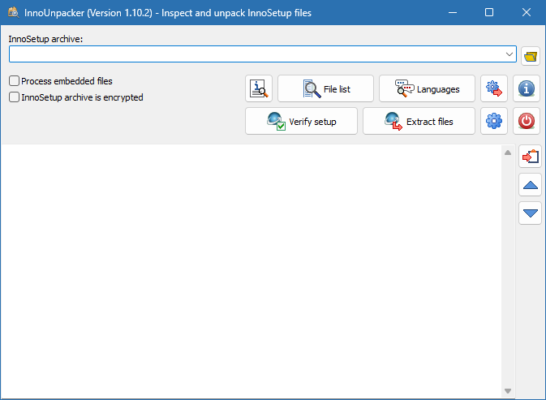
Task: Click the setup info inspect icon button
Action: coord(259,88)
